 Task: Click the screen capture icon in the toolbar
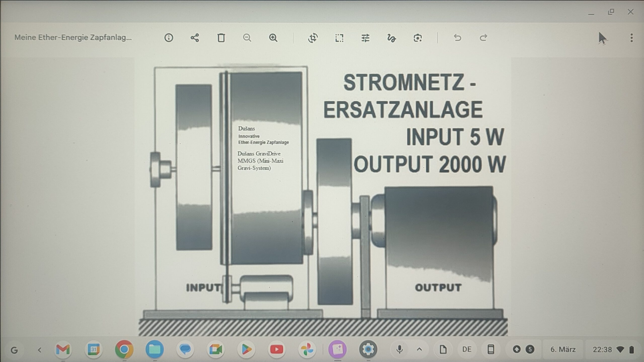pyautogui.click(x=418, y=38)
